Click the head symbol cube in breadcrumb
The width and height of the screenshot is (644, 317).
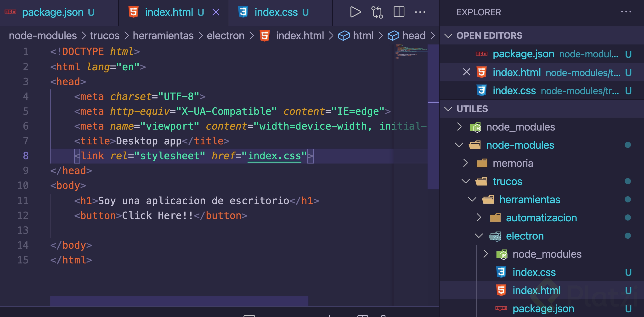(x=393, y=36)
